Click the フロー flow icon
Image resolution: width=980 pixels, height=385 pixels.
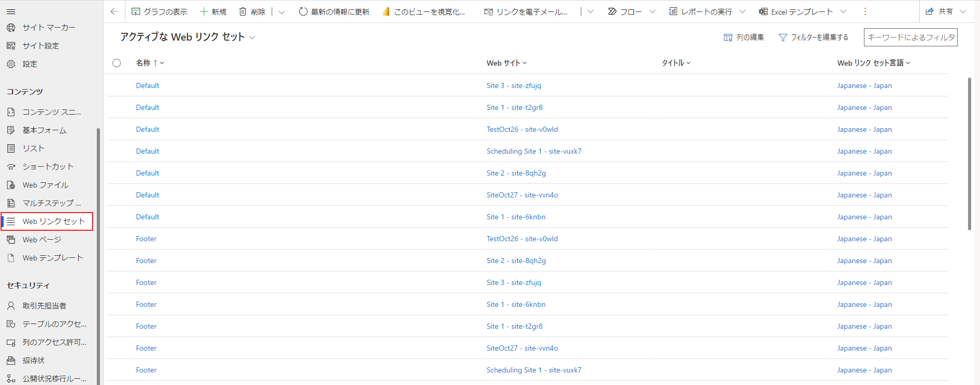point(613,11)
